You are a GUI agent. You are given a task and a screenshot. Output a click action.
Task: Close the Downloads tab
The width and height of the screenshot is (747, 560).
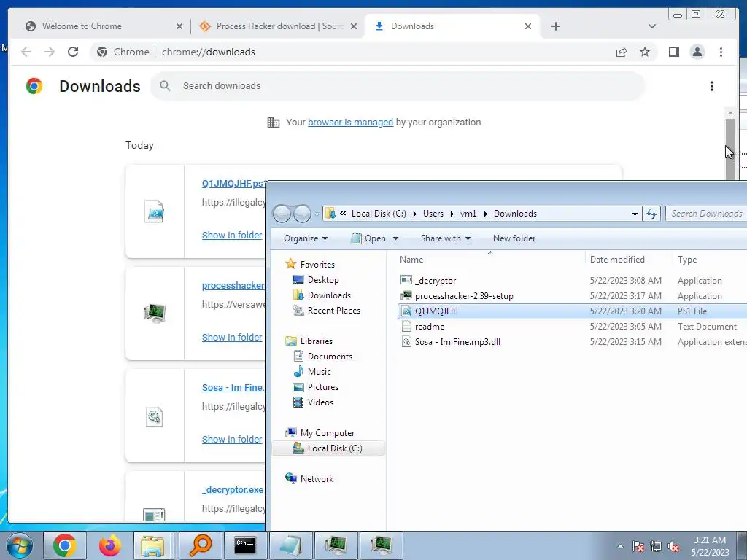[x=528, y=26]
